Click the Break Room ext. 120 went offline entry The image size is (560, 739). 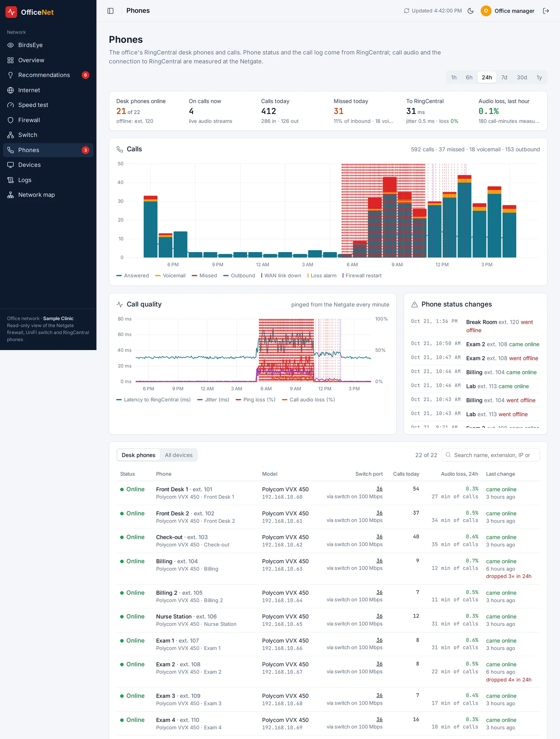[x=475, y=326]
